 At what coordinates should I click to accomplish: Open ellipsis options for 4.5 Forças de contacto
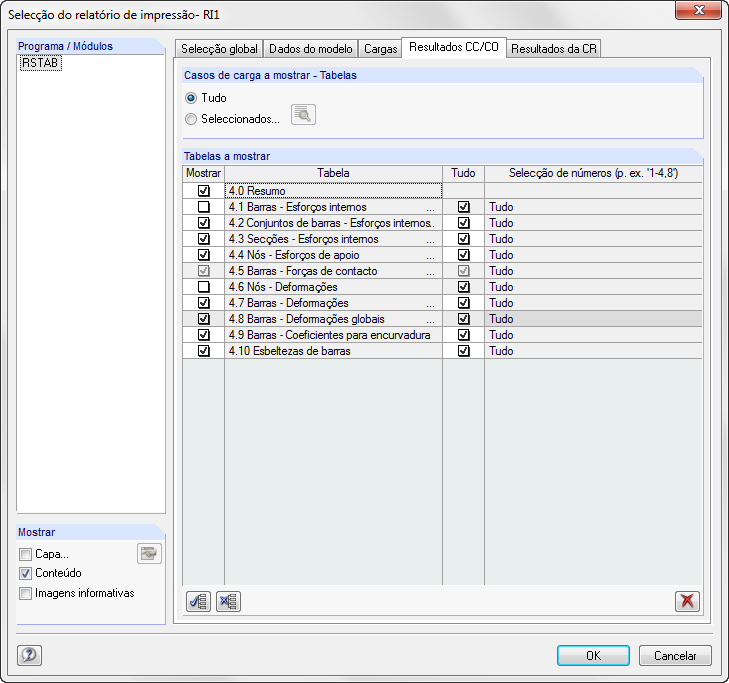pos(431,272)
